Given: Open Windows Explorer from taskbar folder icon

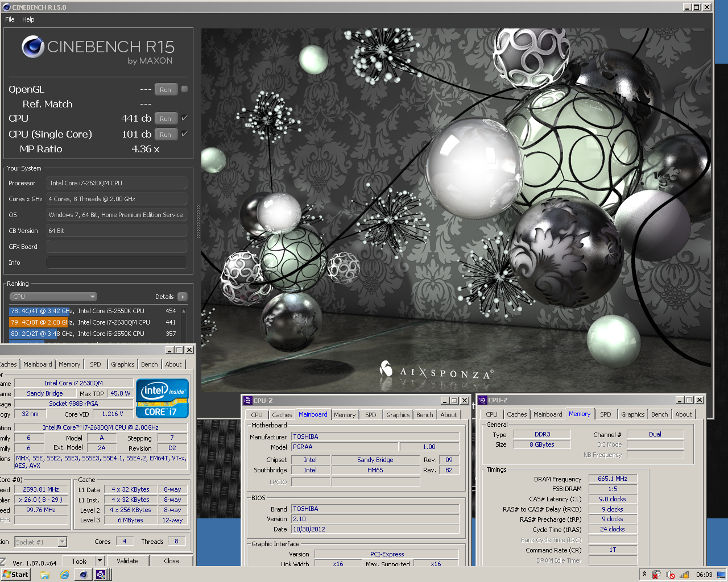Looking at the screenshot, I should 45,575.
